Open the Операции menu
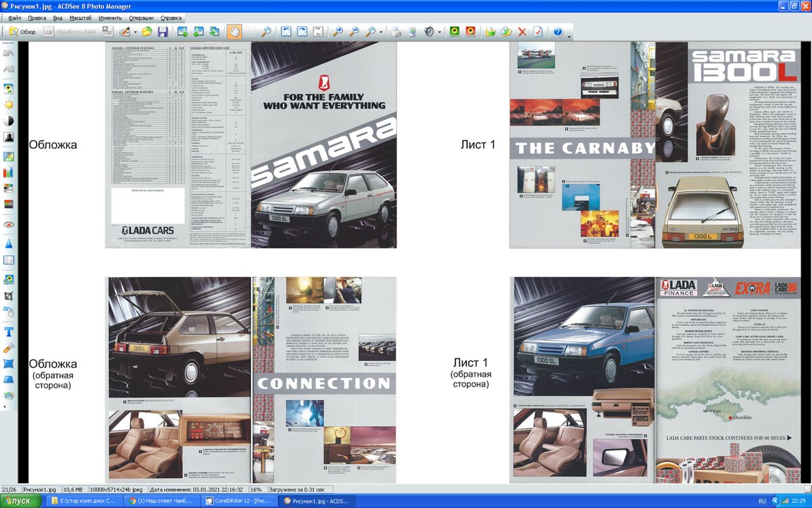812x508 pixels. 141,18
